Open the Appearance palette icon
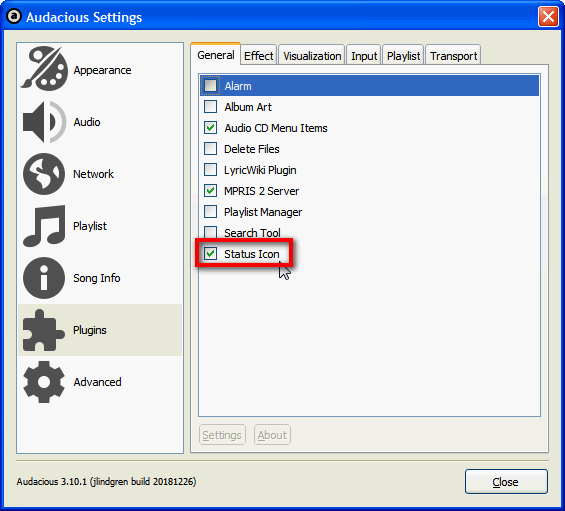 (x=44, y=68)
